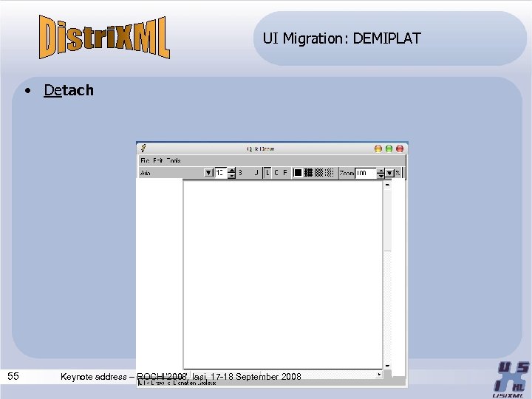Click the vertical scrollbar up arrow
Viewport: 532px width, 399px height.
tap(387, 185)
